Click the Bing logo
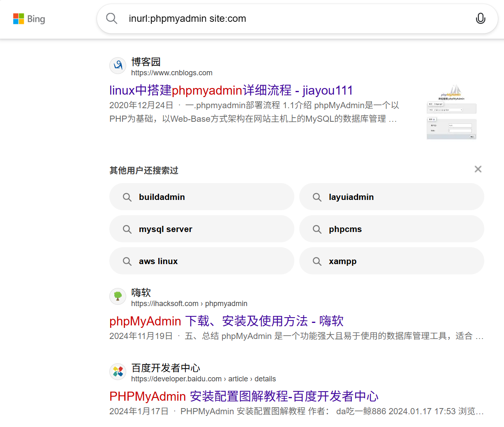504x427 pixels. point(29,19)
